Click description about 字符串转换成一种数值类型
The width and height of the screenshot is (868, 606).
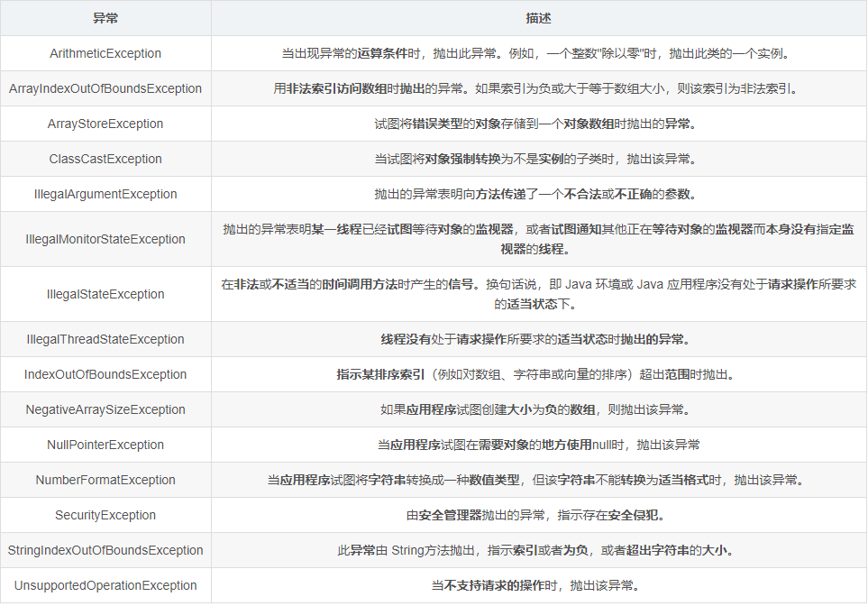tap(538, 480)
